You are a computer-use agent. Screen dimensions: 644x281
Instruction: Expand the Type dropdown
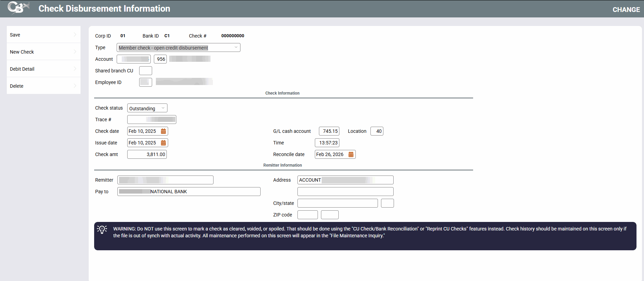[178, 48]
